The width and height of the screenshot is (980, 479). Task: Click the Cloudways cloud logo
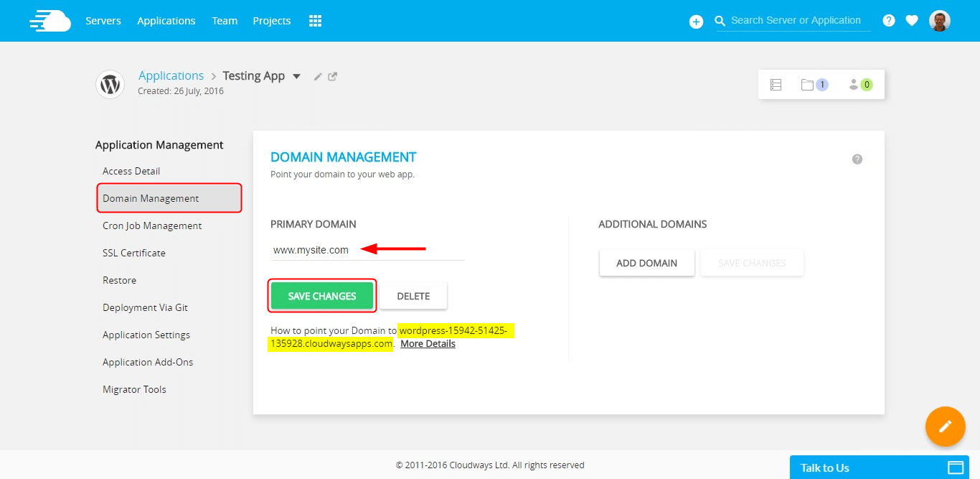[50, 21]
